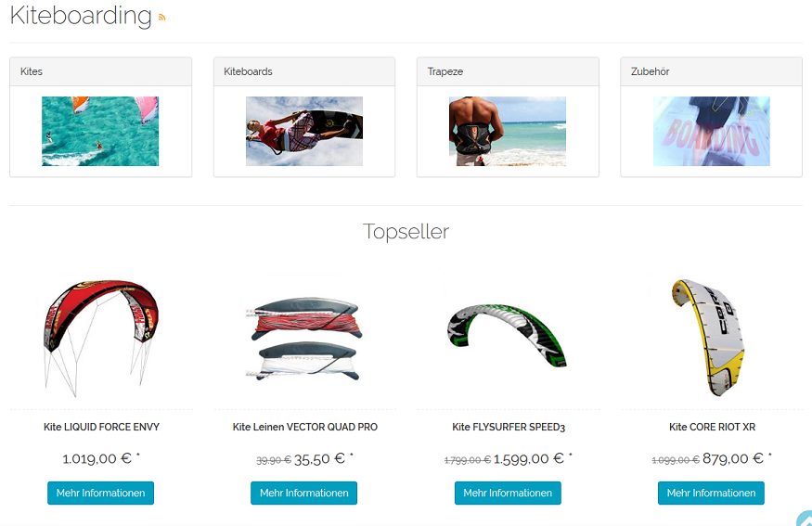Click Mehr Informationen under Flysurfer Speed3
Image resolution: width=812 pixels, height=526 pixels.
[508, 493]
